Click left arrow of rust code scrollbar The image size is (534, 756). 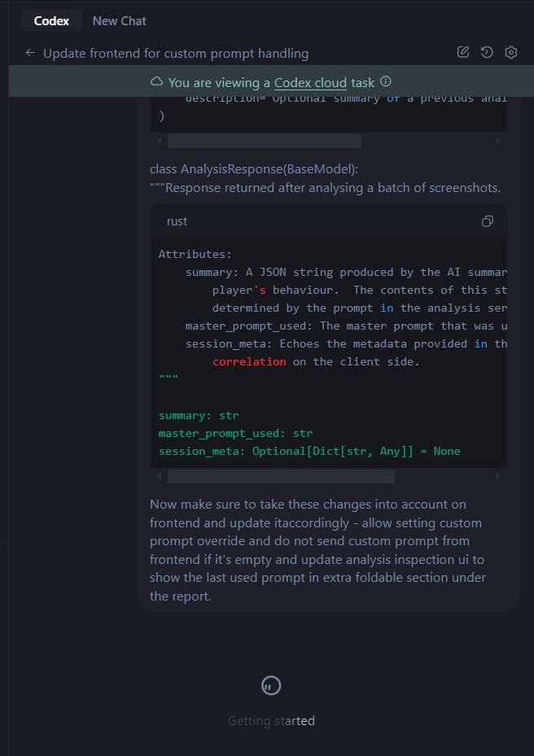coord(160,477)
